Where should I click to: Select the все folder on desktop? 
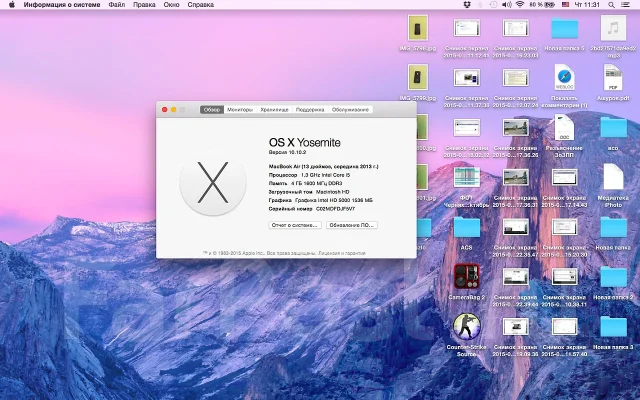[613, 127]
